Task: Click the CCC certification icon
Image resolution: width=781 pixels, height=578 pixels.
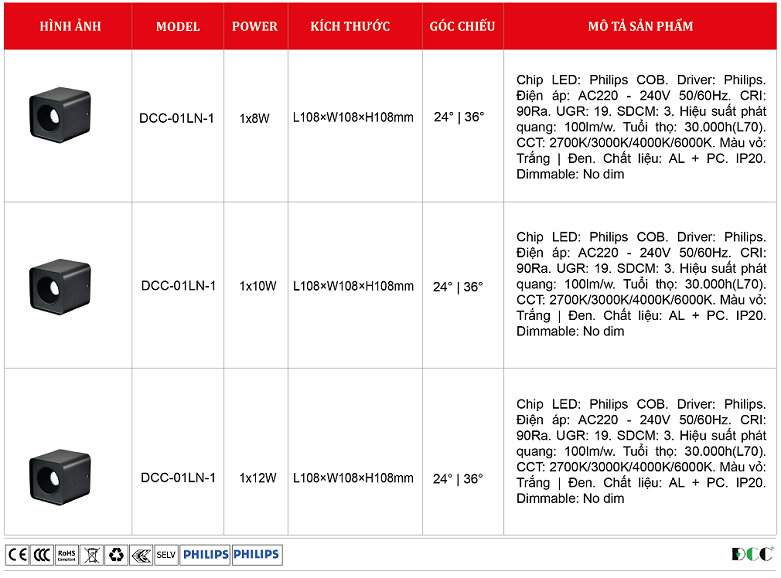Action: coord(41,554)
